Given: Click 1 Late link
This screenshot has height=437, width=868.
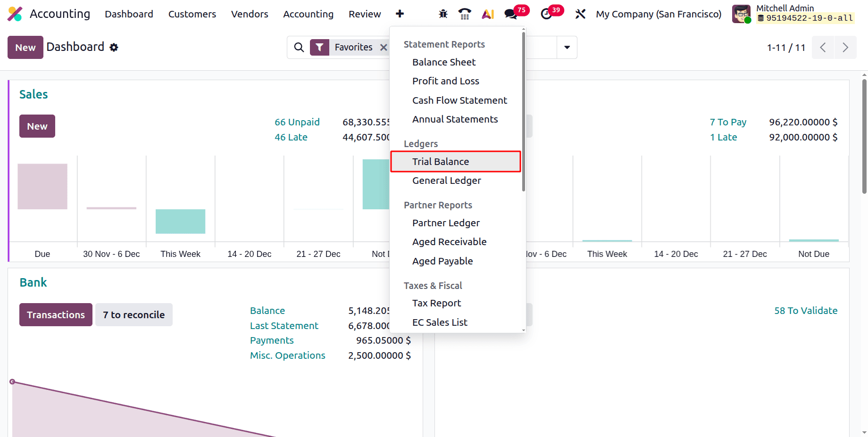Looking at the screenshot, I should (724, 137).
